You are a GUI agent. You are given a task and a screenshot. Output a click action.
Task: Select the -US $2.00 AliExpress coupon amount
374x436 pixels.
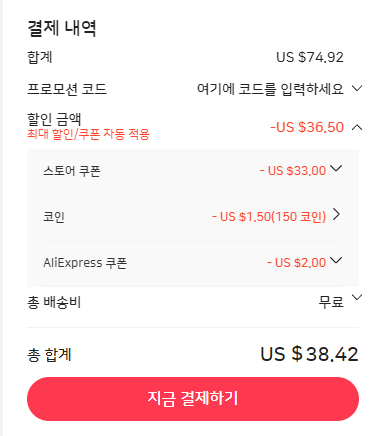click(297, 263)
